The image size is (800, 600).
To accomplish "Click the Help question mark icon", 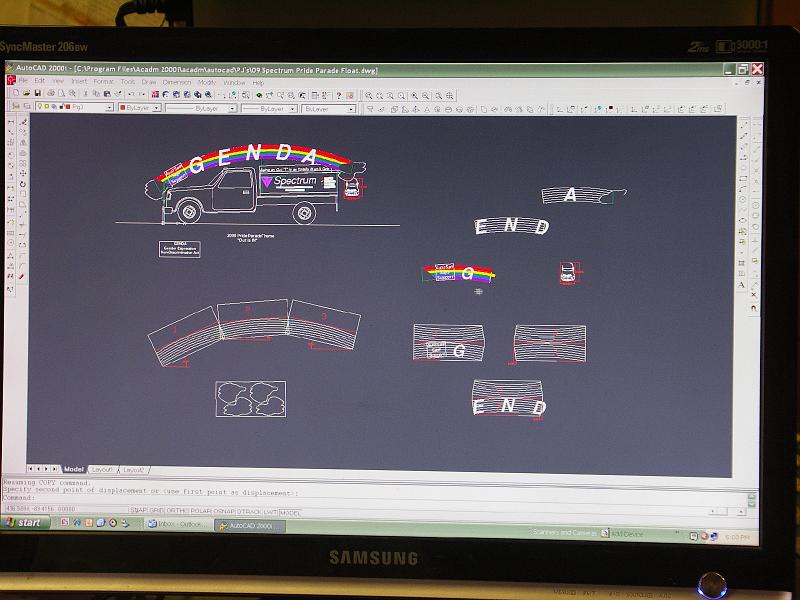I will 339,95.
